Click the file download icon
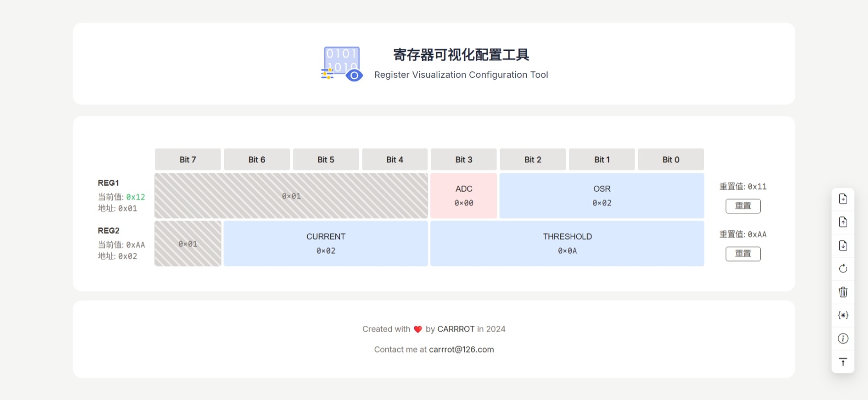868x400 pixels. coord(843,246)
